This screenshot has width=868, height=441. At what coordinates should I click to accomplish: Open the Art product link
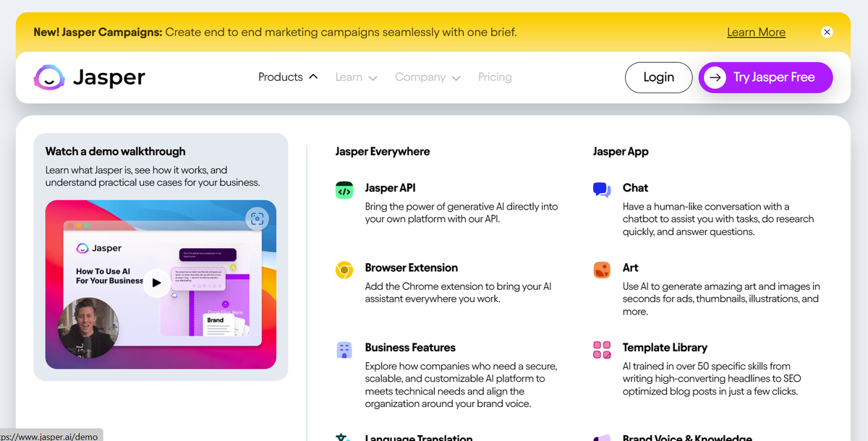631,267
